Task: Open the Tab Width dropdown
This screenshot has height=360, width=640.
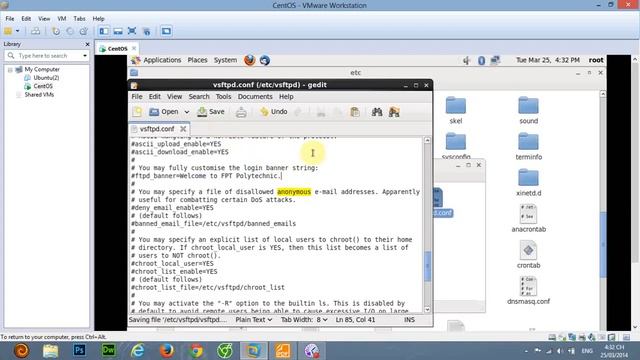Action: pyautogui.click(x=304, y=320)
